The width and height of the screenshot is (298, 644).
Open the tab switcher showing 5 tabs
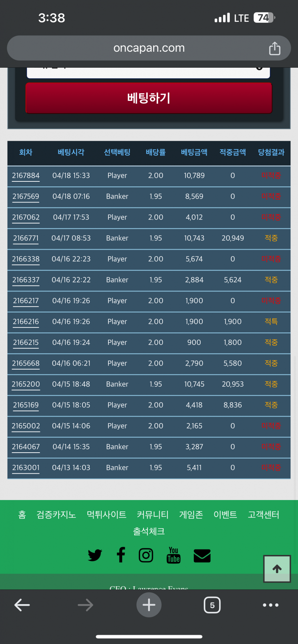[212, 605]
